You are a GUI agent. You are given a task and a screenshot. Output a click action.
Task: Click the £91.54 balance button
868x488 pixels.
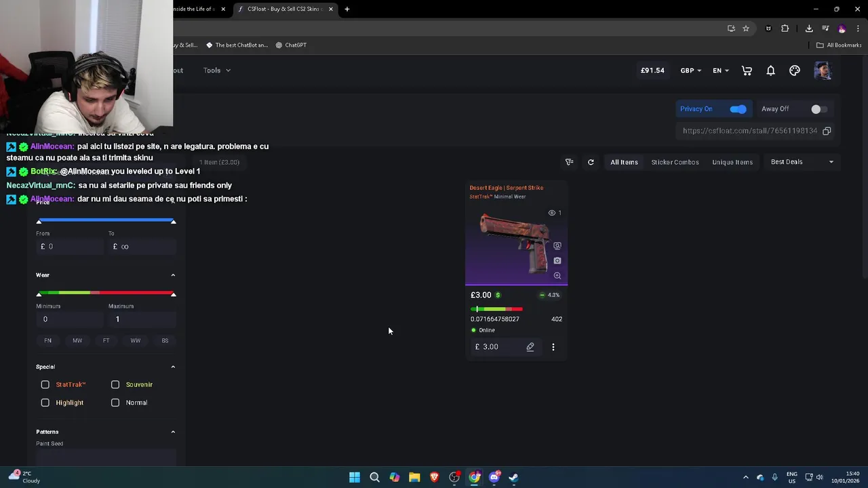(652, 70)
